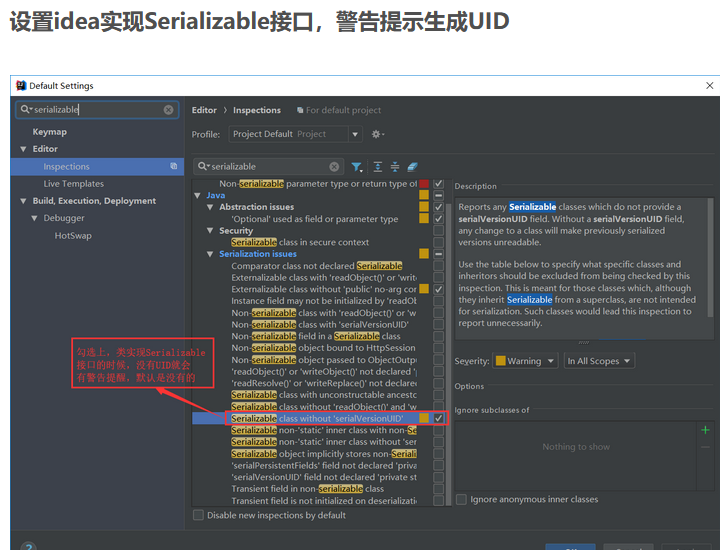Viewport: 720px width, 550px height.
Task: Click the Serialization issues label in the inspections tree
Action: pos(258,254)
